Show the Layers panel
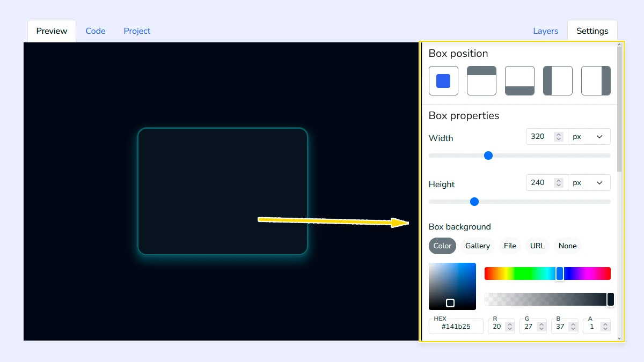Screen dimensions: 644x362 pyautogui.click(x=545, y=31)
